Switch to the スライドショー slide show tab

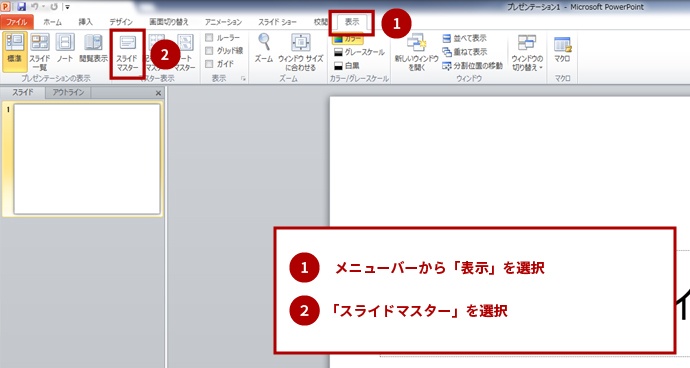point(277,22)
